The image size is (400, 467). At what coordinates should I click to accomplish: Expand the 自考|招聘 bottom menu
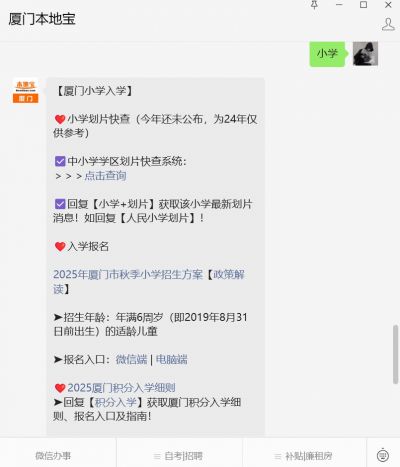179,456
